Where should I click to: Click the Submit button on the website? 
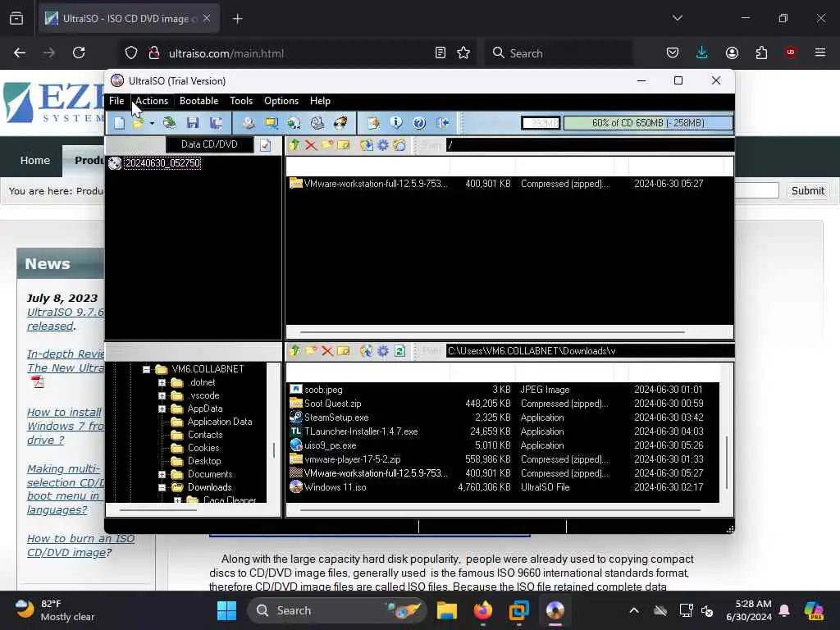(x=807, y=190)
